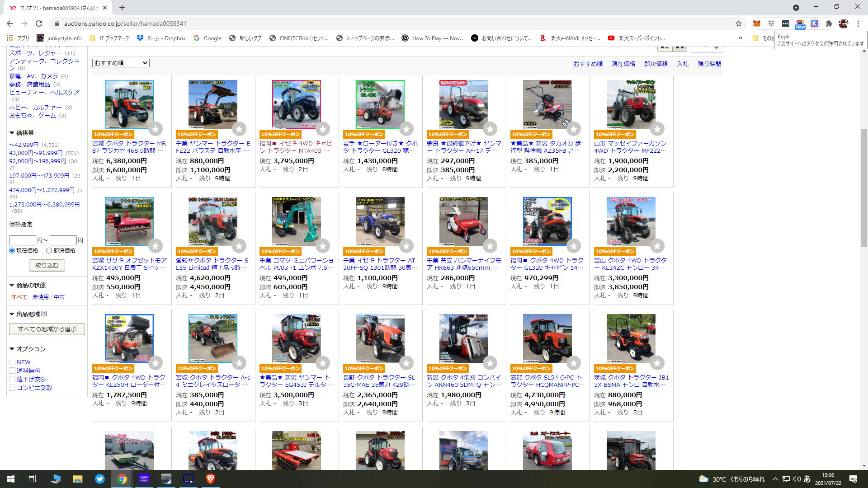Star the ヤンマー EF222 tractor listing
868x488 pixels.
pyautogui.click(x=239, y=129)
